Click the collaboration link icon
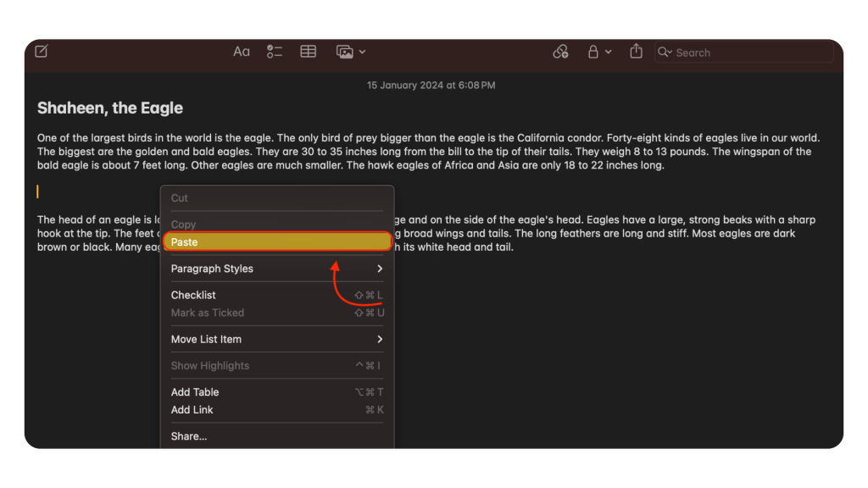Screen dimensions: 868x488 pyautogui.click(x=560, y=52)
